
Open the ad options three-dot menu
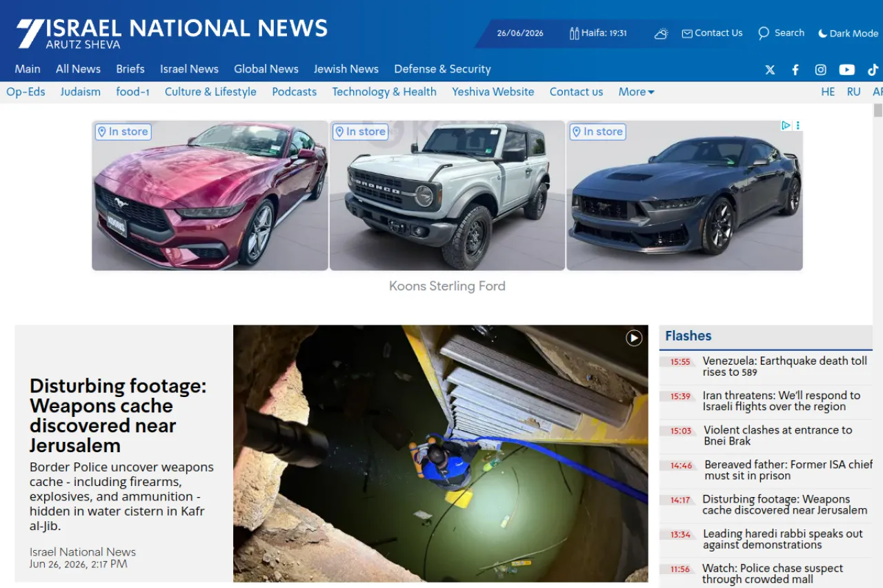[798, 125]
